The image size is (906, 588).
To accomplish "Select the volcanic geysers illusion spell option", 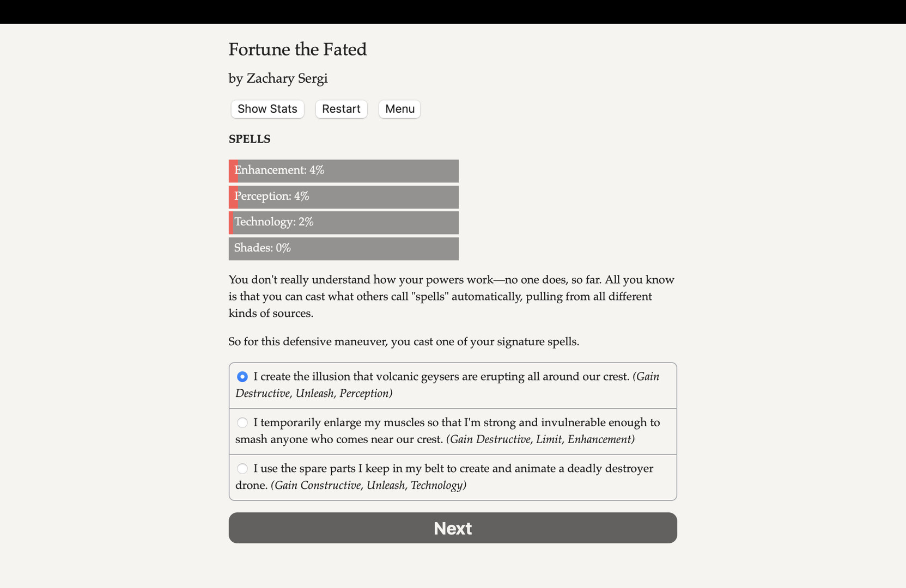I will tap(242, 376).
